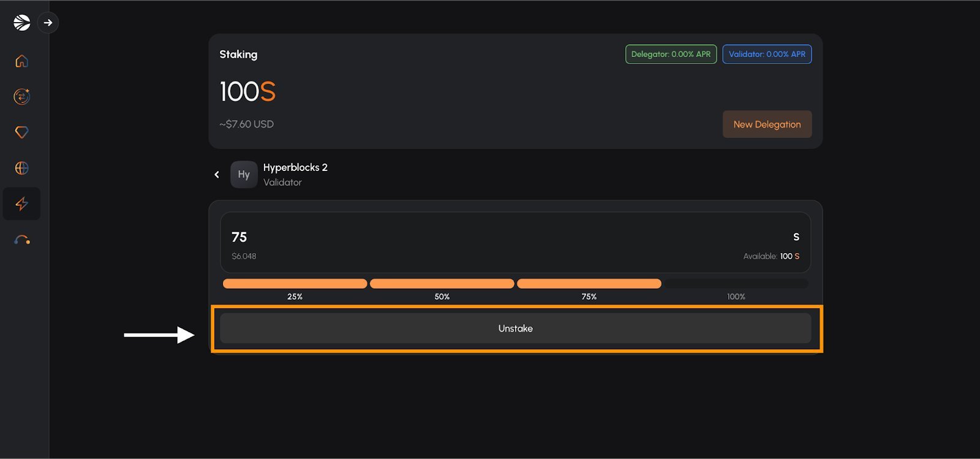Set unstake amount to 50% segment
980x459 pixels.
pos(442,284)
